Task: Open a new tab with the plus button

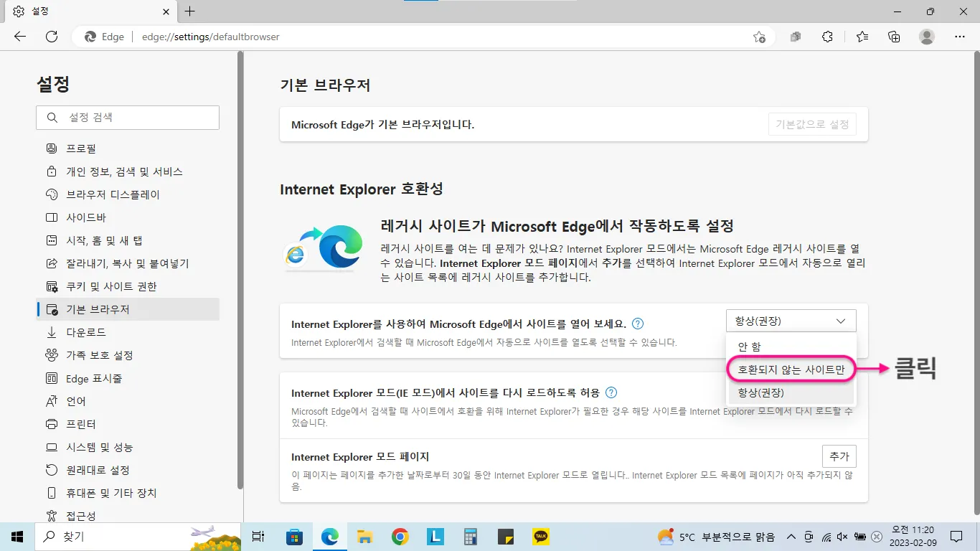Action: click(x=189, y=11)
